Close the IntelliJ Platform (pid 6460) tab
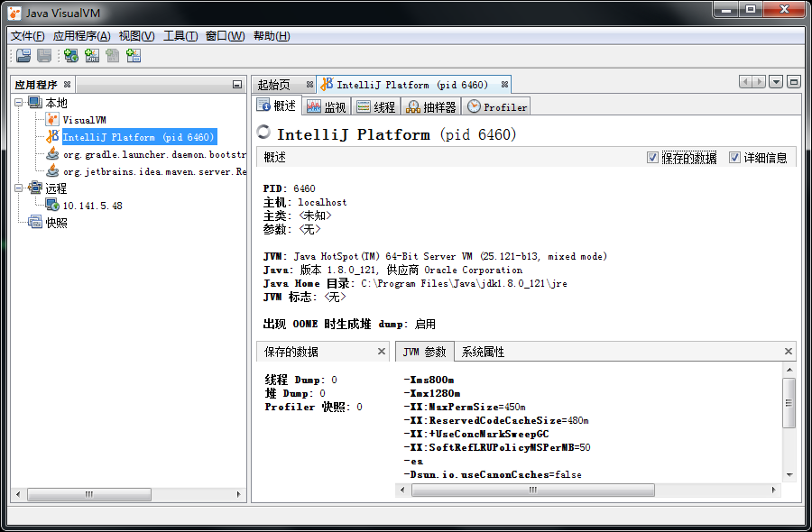The image size is (812, 532). (x=504, y=85)
